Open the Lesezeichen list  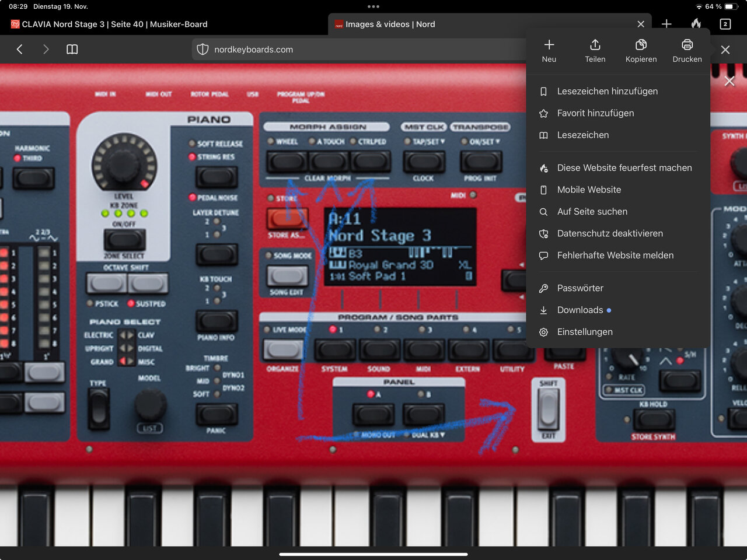582,135
